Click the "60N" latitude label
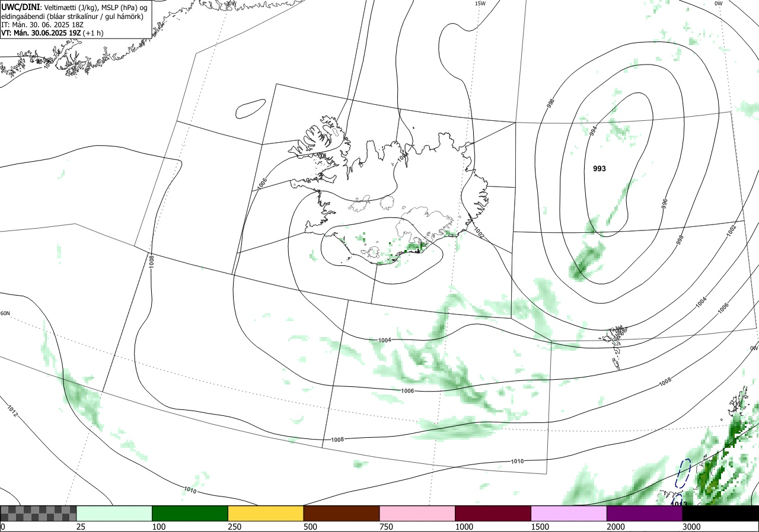 tap(5, 313)
